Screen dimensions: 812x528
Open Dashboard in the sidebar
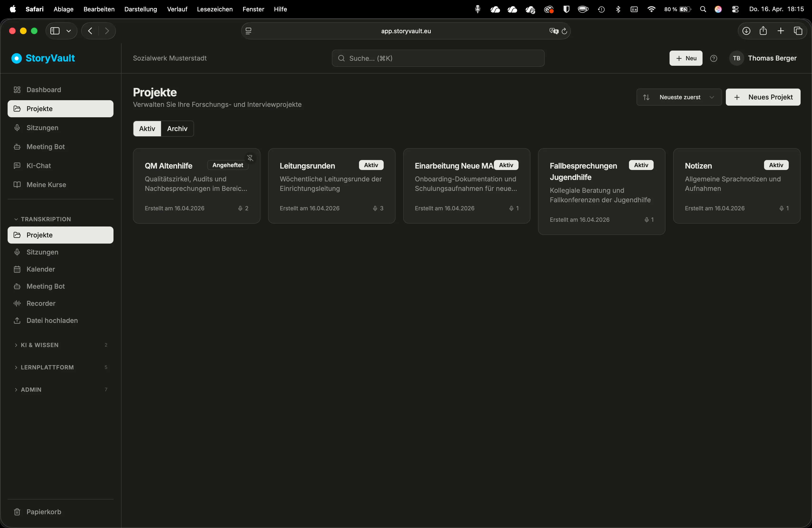click(x=60, y=90)
